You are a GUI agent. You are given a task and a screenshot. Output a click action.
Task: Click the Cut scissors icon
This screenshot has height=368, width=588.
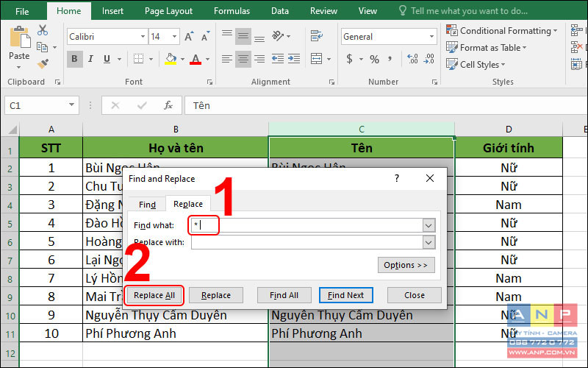[43, 30]
